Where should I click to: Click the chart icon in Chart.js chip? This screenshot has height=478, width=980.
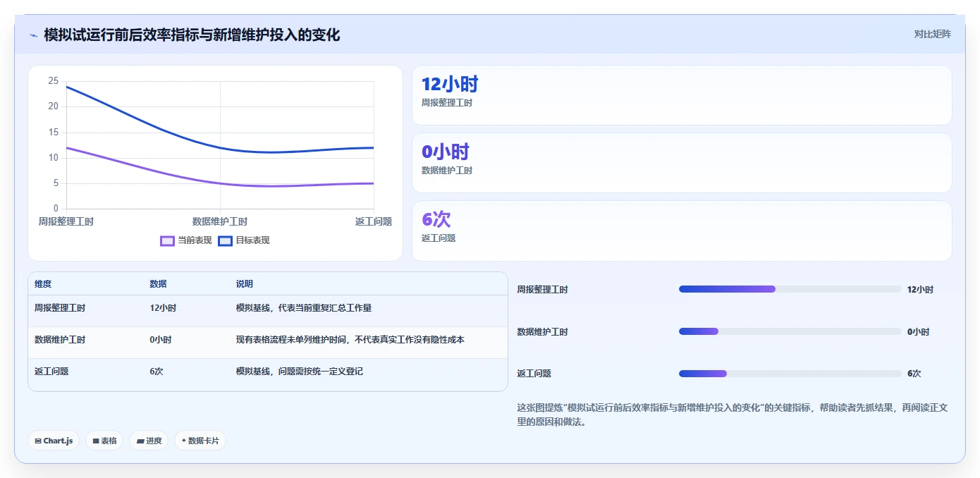pyautogui.click(x=37, y=441)
